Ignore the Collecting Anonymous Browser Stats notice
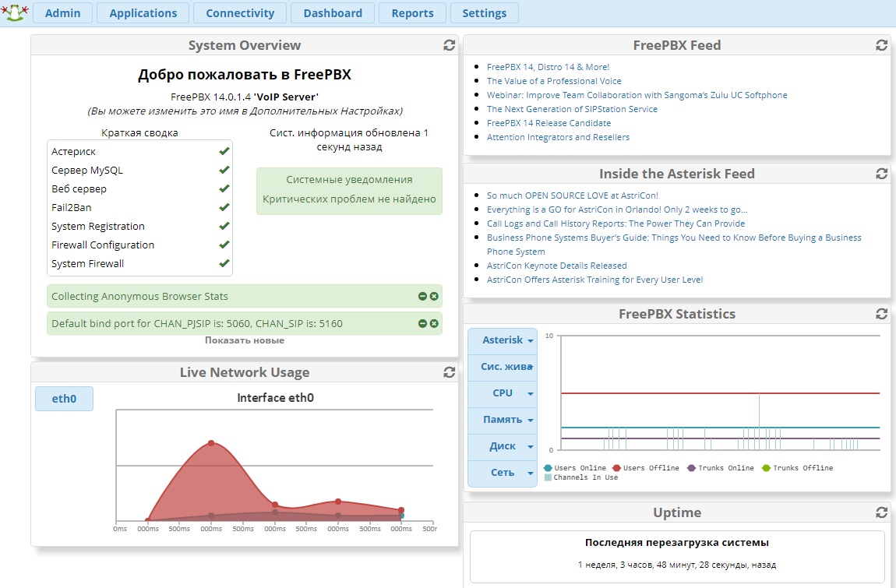The image size is (896, 588). coord(423,296)
